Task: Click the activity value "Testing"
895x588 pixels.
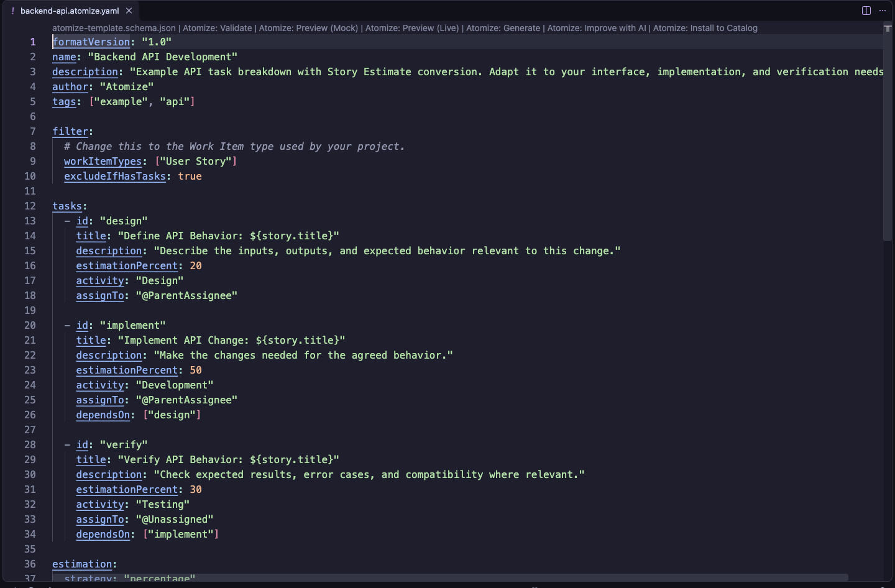Action: (163, 504)
